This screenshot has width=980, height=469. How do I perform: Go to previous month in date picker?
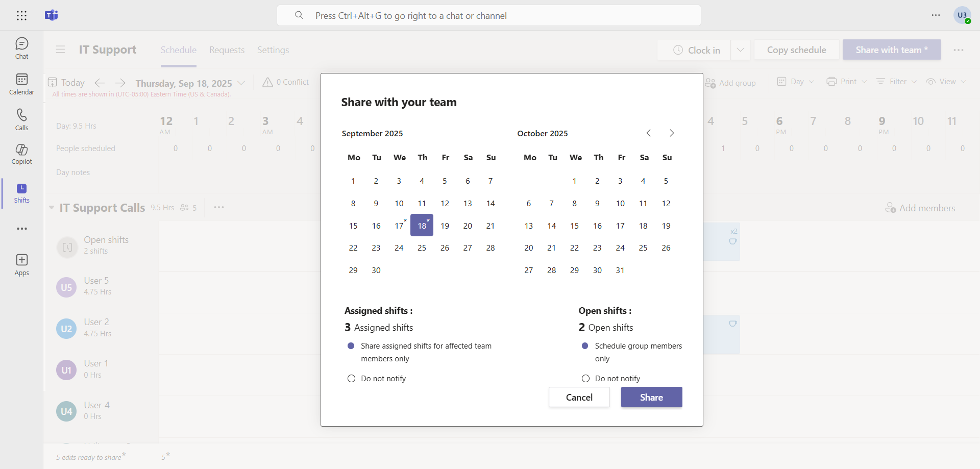click(648, 133)
